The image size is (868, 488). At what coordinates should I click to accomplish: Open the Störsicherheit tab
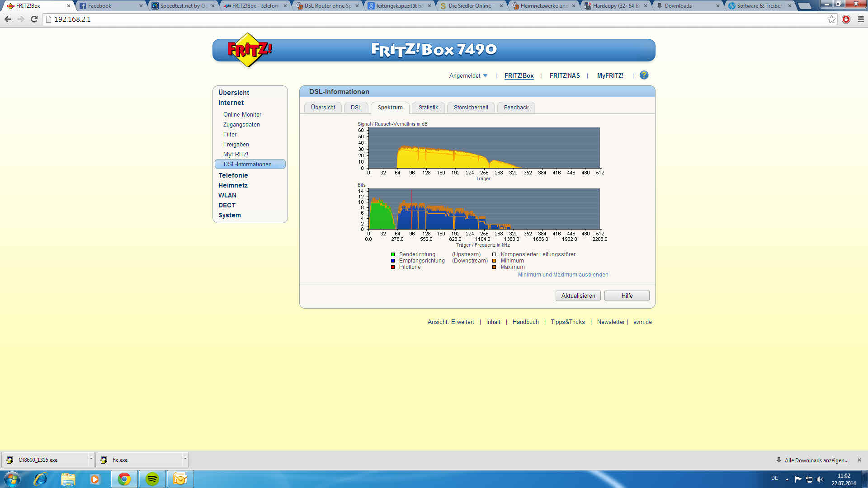471,108
